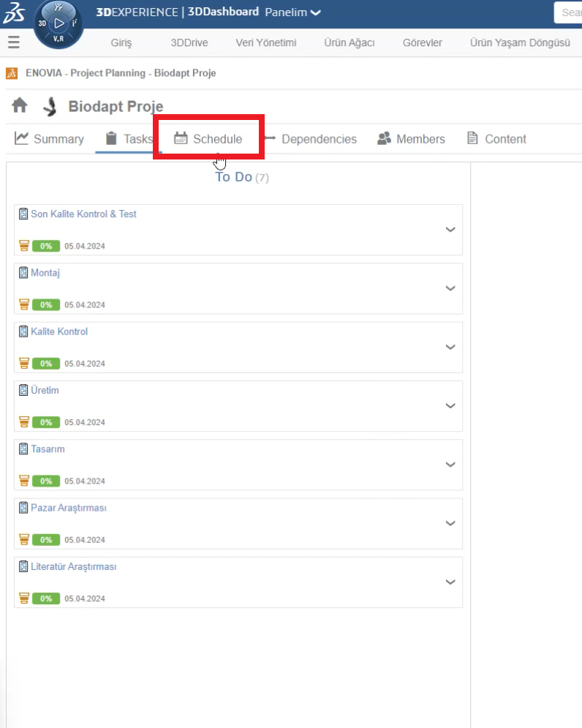Click the home icon beside Biodapt Proje
Screen dimensions: 582x728
20,106
